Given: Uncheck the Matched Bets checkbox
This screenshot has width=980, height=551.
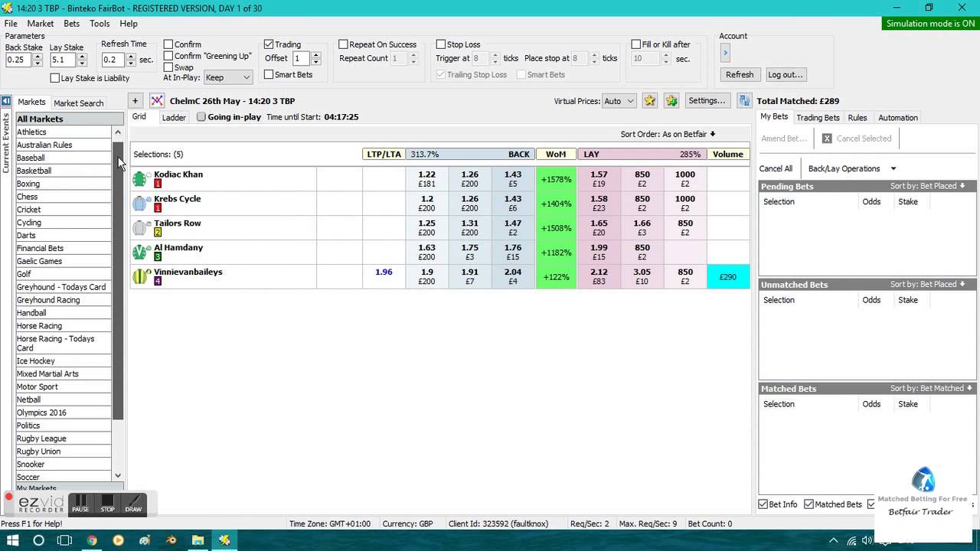Looking at the screenshot, I should [x=808, y=504].
